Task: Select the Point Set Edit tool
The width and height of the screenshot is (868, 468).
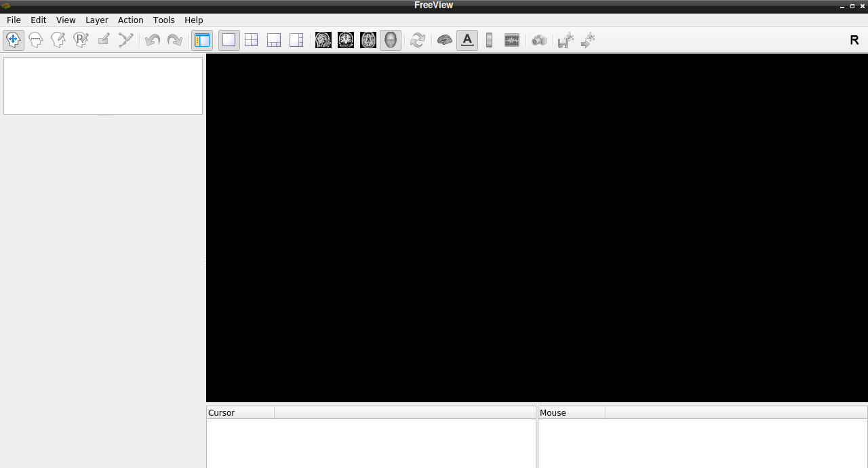Action: [125, 41]
